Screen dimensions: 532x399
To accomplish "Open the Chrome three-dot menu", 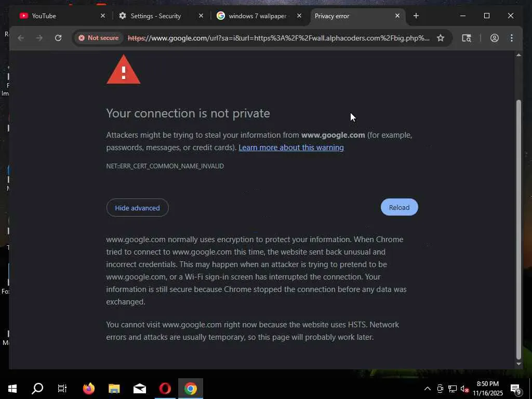I will pos(512,38).
